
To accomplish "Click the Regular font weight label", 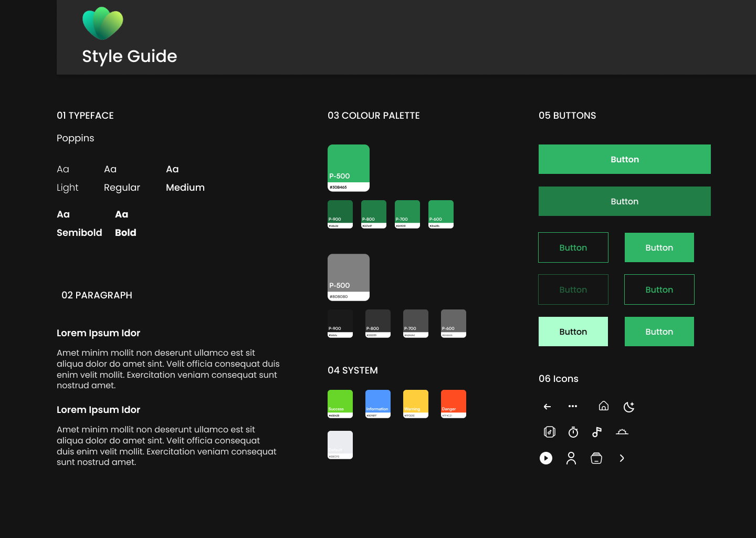I will [x=122, y=188].
